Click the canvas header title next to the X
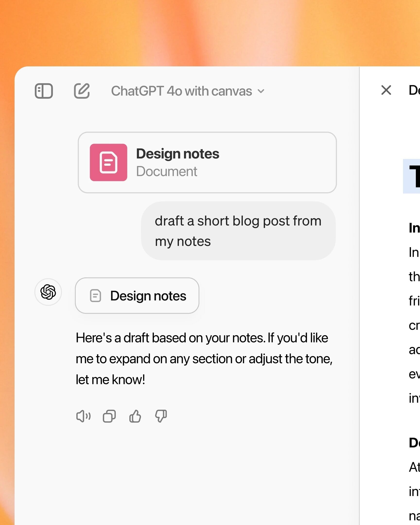Viewport: 420px width, 525px height. 414,90
